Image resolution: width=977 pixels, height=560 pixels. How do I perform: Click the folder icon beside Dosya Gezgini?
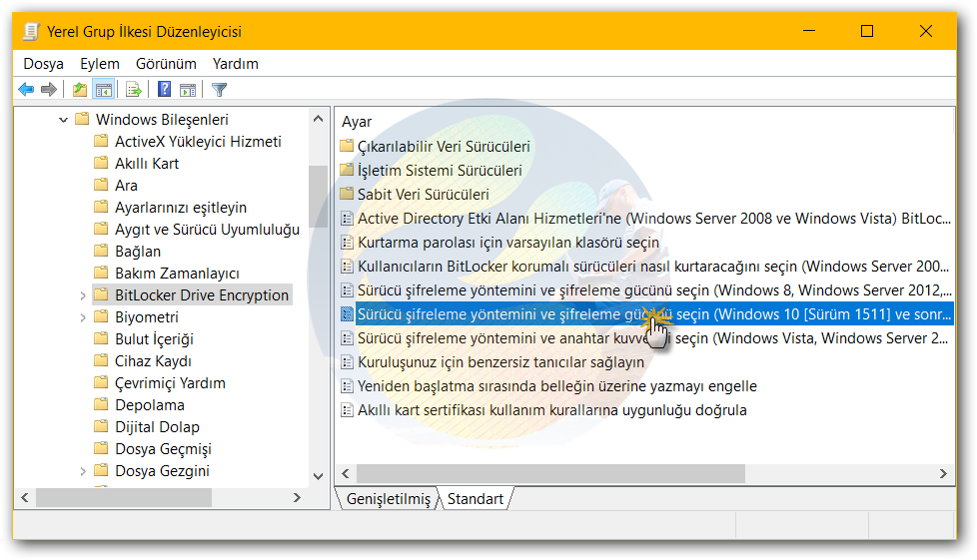pyautogui.click(x=101, y=471)
